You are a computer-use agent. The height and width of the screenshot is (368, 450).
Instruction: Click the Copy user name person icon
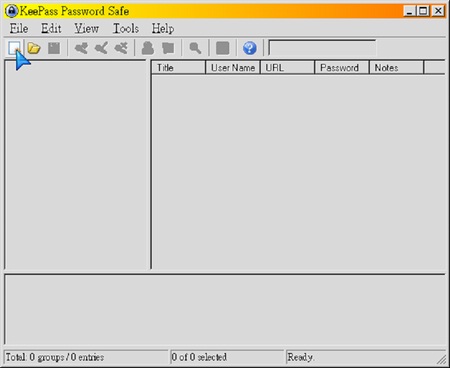[148, 48]
